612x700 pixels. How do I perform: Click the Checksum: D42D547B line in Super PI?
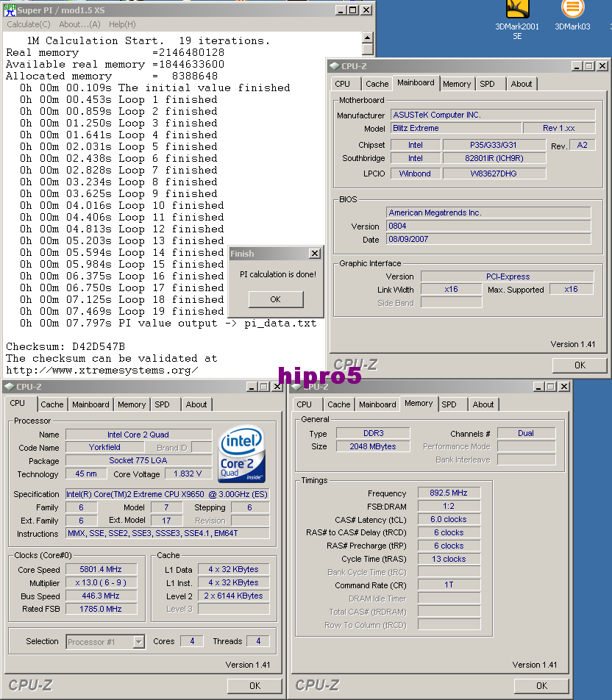click(65, 346)
